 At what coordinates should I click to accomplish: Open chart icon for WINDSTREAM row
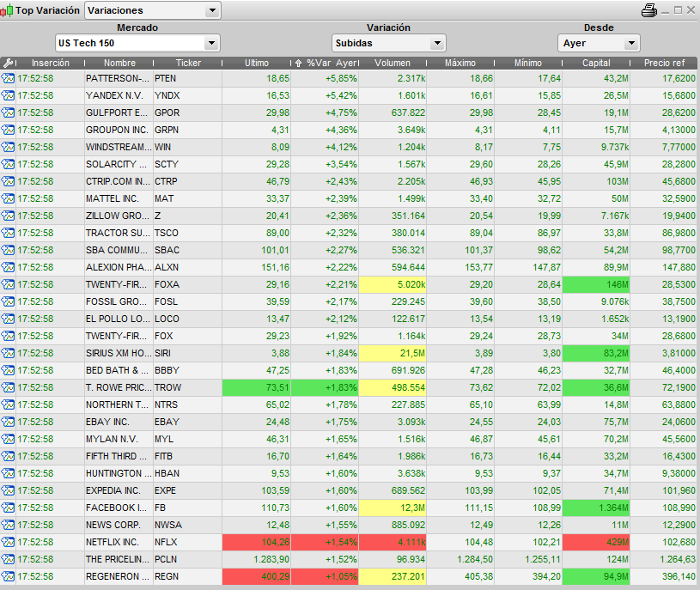coord(8,147)
